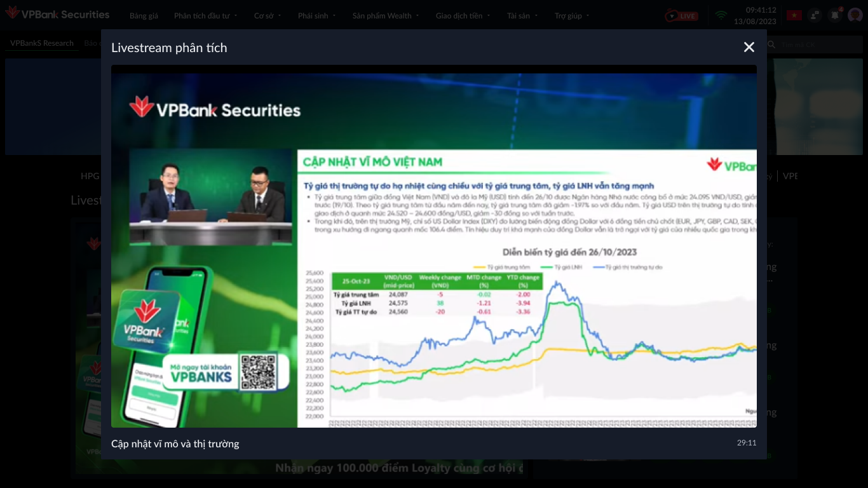868x488 pixels.
Task: Click the VPBank Securities logo
Action: click(57, 14)
